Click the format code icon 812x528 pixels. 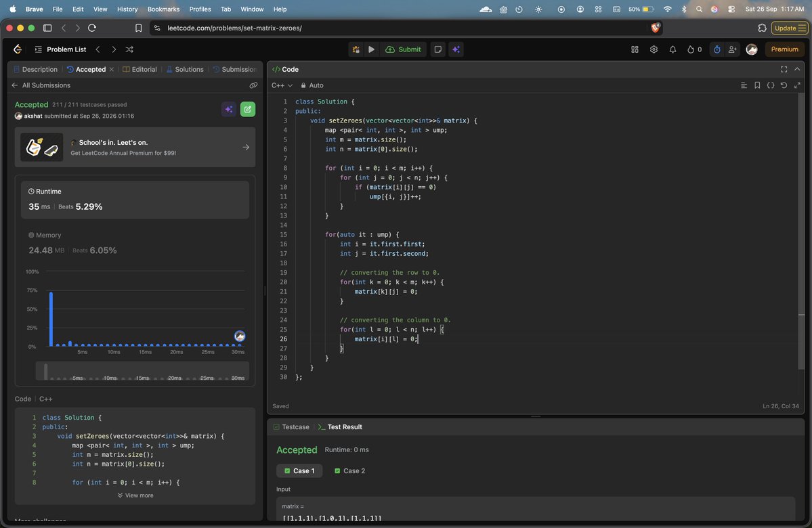(744, 85)
